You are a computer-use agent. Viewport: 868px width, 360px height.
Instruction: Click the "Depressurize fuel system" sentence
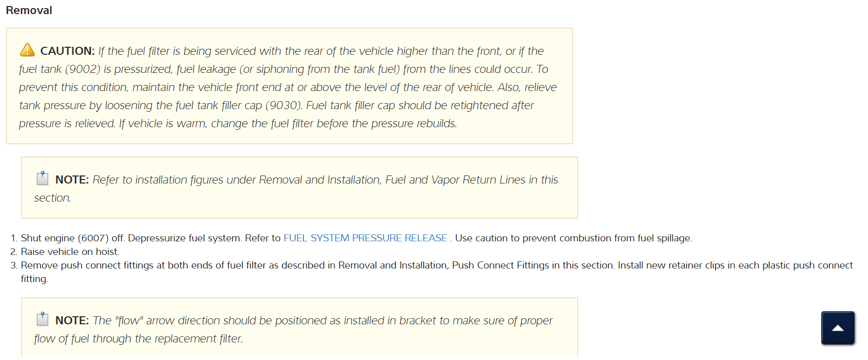[x=184, y=238]
